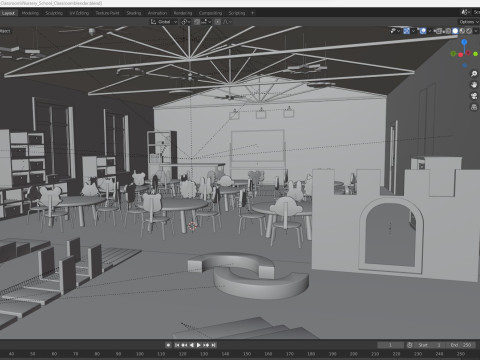The image size is (480, 360).
Task: Play animation in reverse
Action: point(191,345)
